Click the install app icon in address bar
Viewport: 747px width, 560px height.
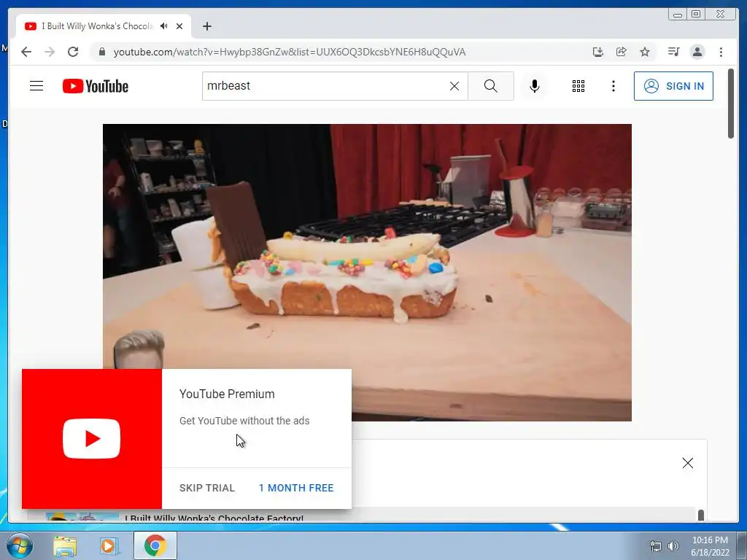click(598, 52)
